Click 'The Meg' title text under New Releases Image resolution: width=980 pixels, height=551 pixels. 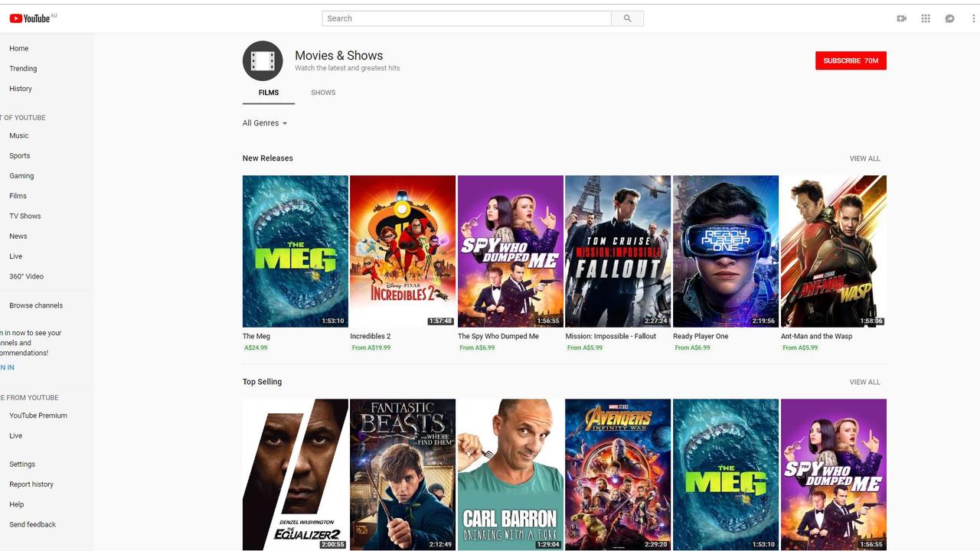(256, 336)
